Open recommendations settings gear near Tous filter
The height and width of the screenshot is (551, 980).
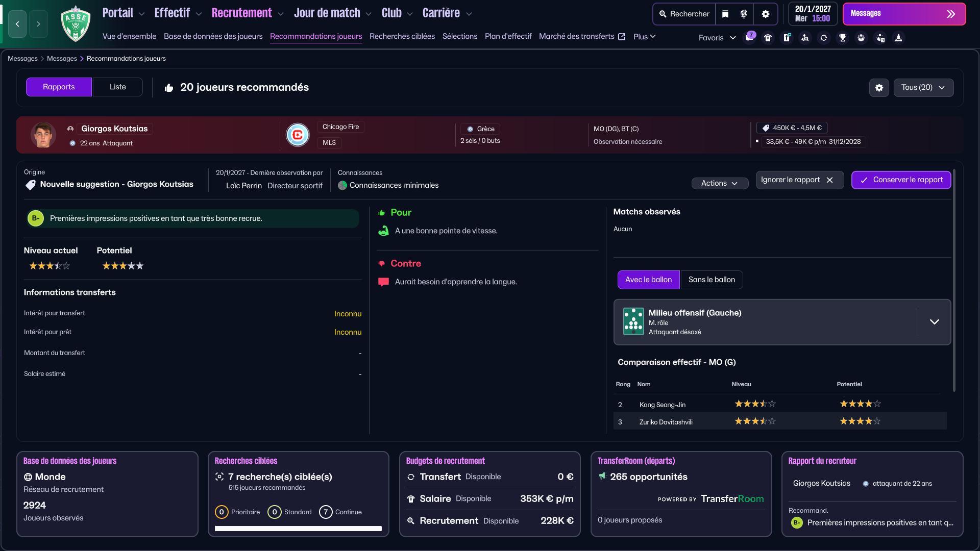879,88
